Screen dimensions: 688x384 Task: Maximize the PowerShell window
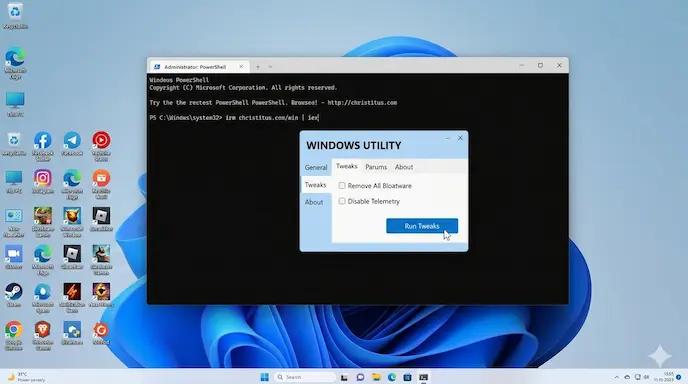pos(540,65)
